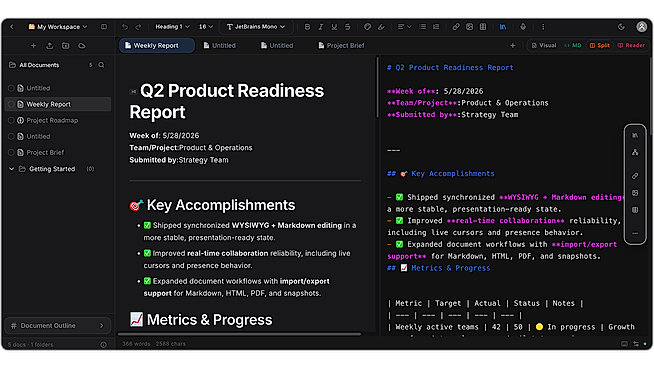
Task: Click the visual editor's vertical scrollbar
Action: pyautogui.click(x=377, y=87)
